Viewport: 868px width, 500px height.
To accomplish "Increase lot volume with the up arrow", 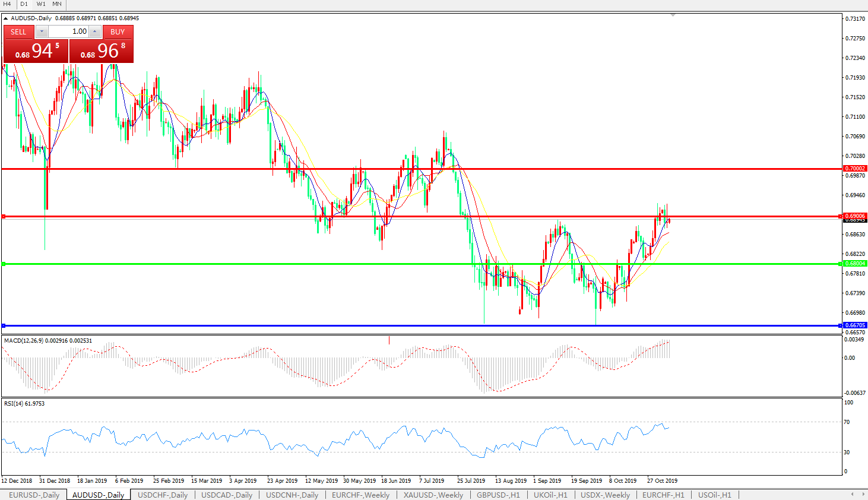I will 95,31.
